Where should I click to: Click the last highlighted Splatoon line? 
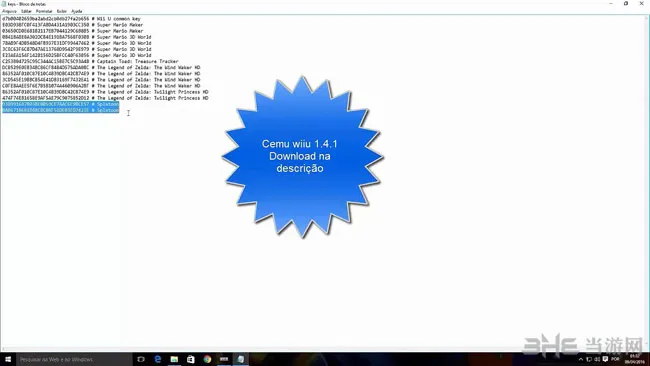pos(61,110)
